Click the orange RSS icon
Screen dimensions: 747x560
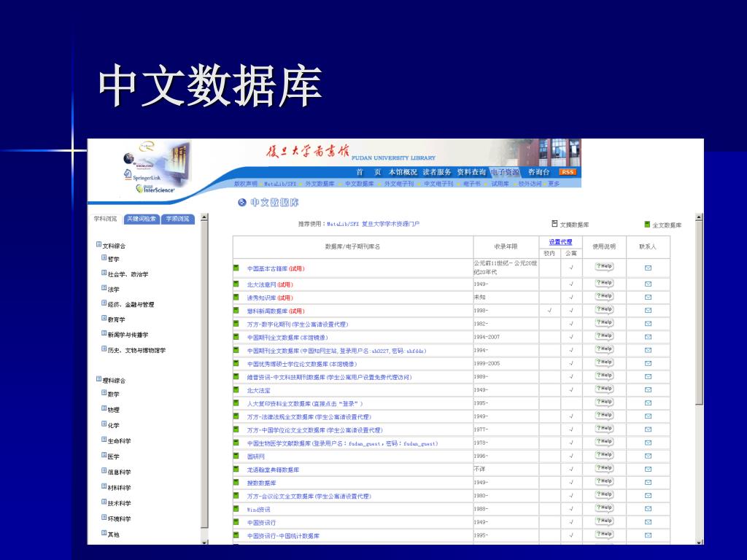coord(568,172)
